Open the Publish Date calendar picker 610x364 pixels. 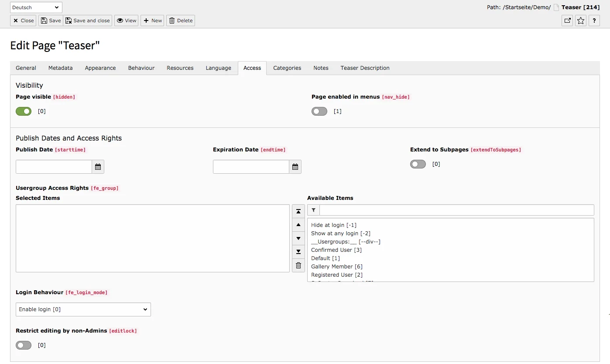(x=98, y=166)
